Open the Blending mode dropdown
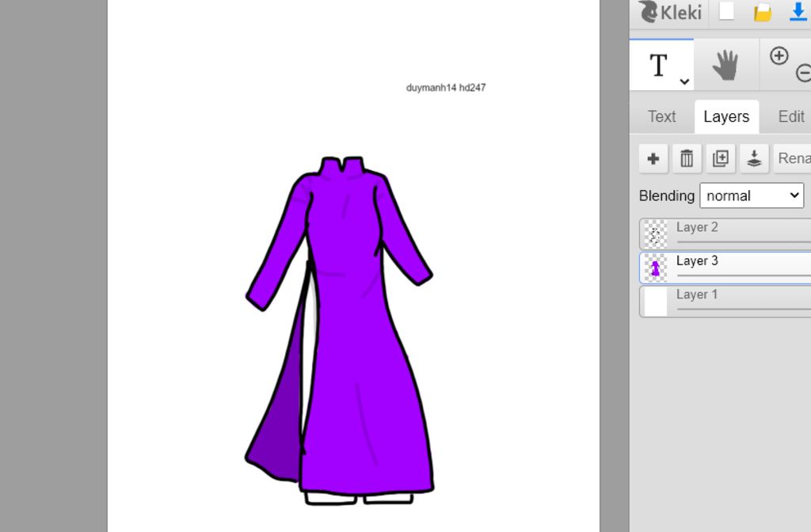The image size is (811, 532). click(x=752, y=196)
